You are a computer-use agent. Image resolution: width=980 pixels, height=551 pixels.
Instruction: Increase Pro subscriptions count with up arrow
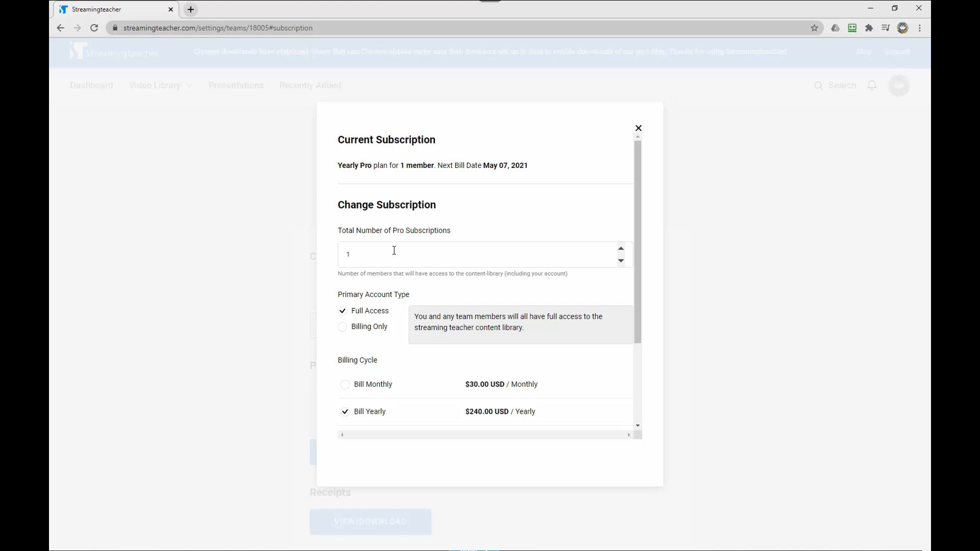pos(621,248)
